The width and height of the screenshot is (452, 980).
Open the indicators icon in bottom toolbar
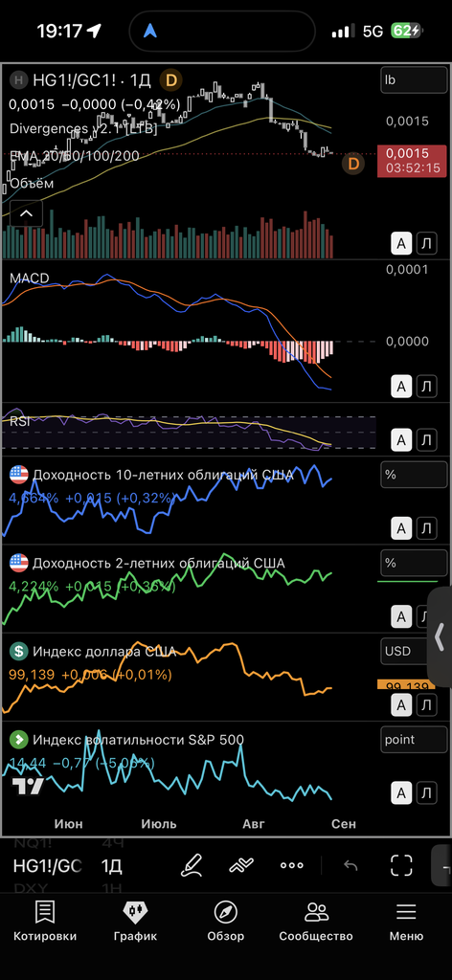pyautogui.click(x=240, y=865)
